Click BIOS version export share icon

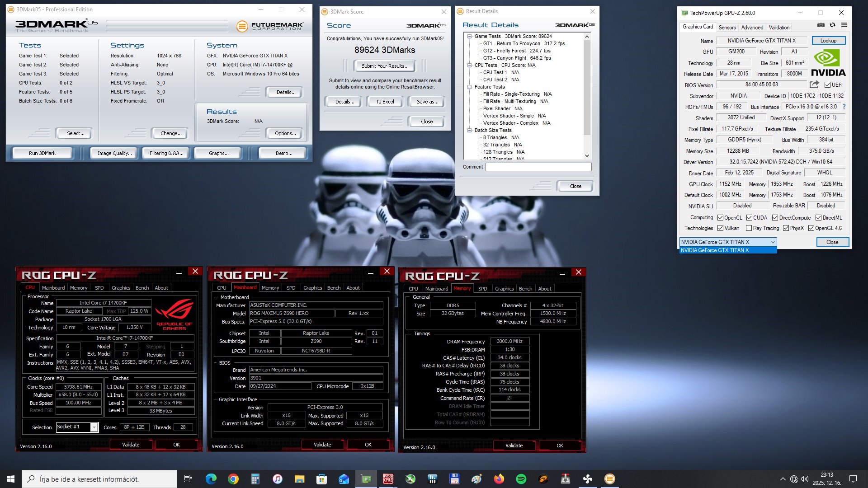[814, 84]
